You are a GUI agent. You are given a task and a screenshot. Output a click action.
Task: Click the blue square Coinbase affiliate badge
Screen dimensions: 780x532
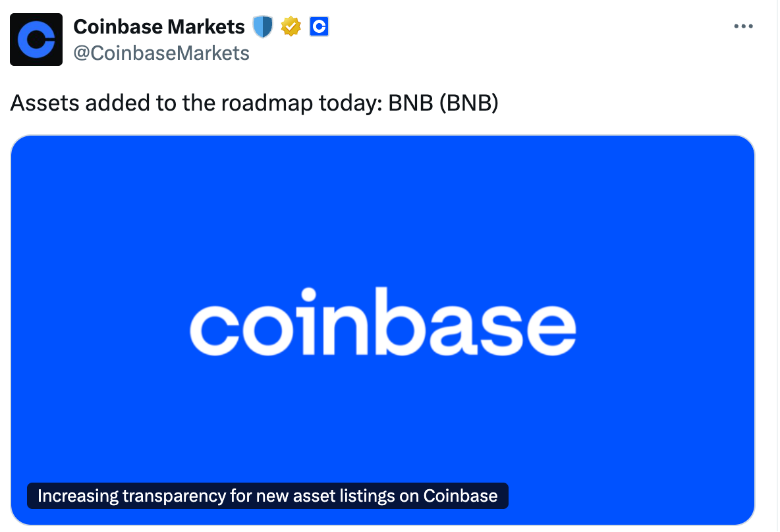click(x=319, y=27)
